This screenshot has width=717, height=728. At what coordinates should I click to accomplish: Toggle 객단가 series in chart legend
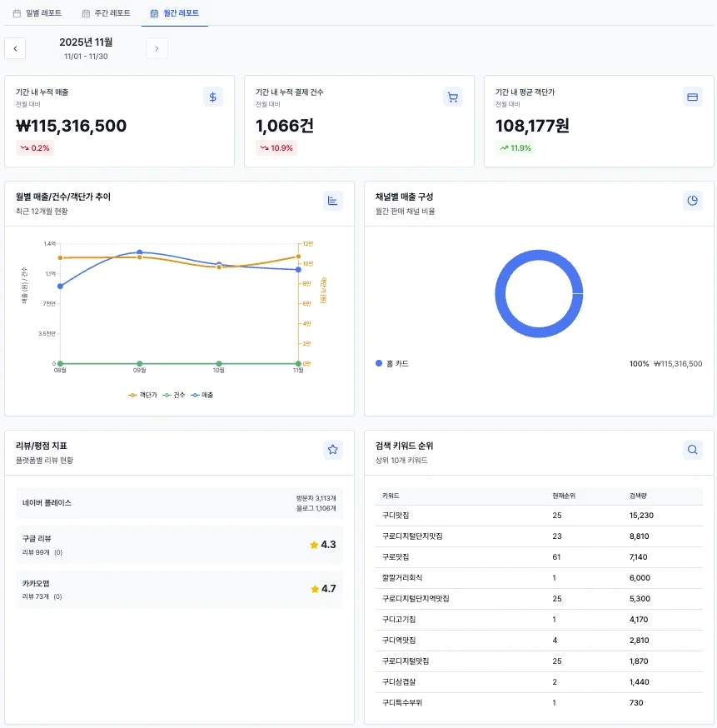pyautogui.click(x=142, y=395)
